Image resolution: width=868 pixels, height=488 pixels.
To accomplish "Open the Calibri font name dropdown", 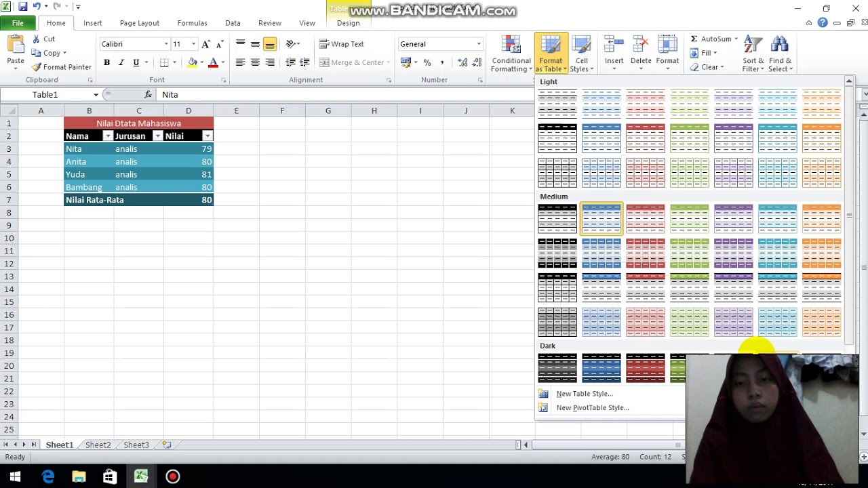I will 166,44.
